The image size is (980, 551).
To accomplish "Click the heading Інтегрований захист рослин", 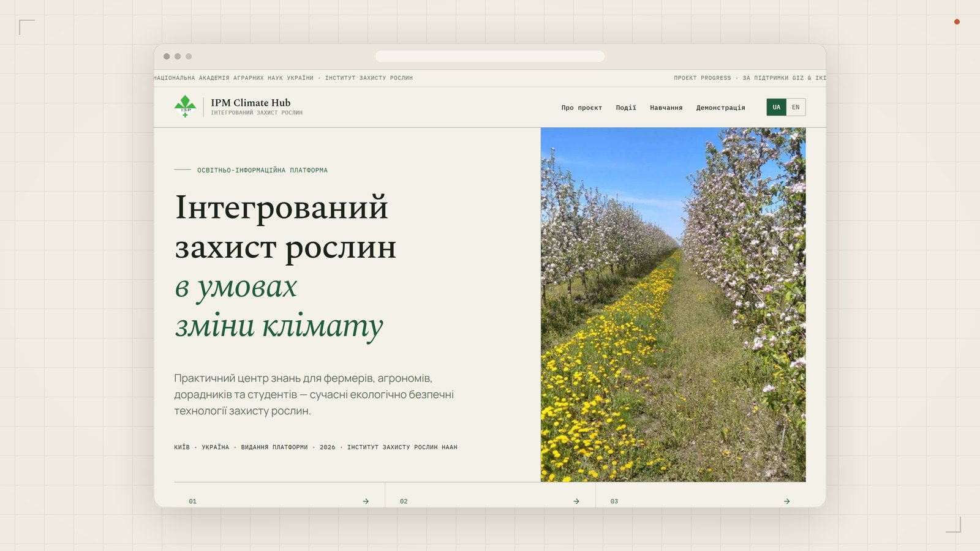I will pyautogui.click(x=285, y=227).
